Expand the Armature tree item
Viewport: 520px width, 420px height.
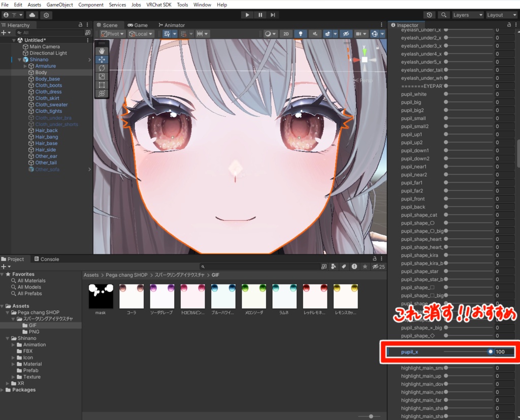[x=25, y=66]
